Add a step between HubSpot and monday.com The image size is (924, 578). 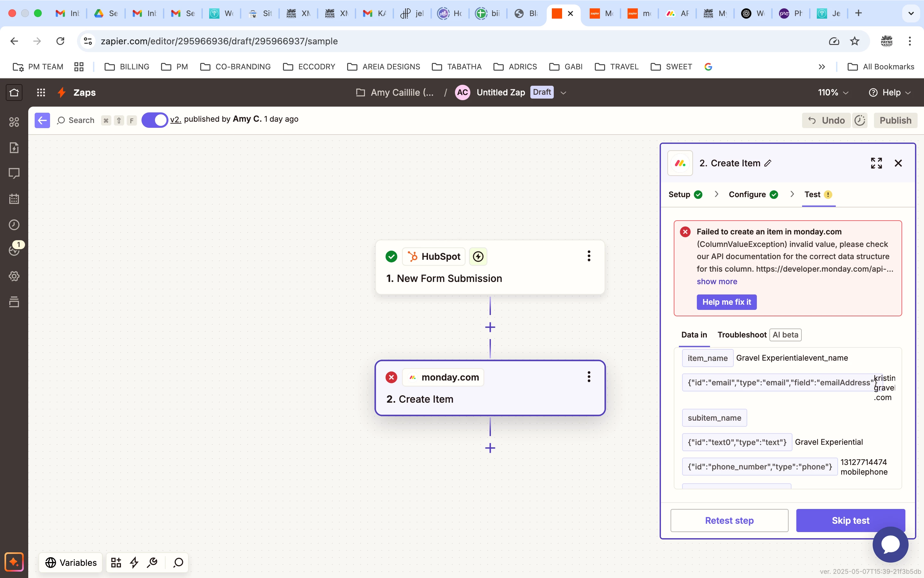pyautogui.click(x=490, y=327)
